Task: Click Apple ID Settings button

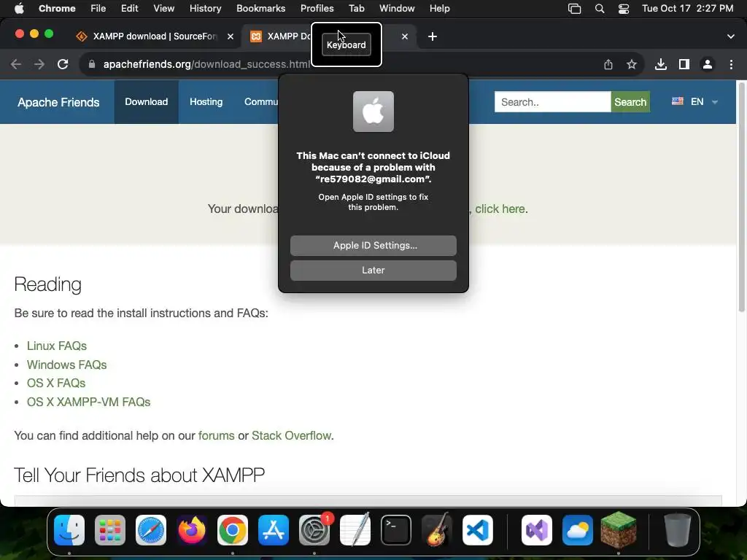Action: [373, 246]
